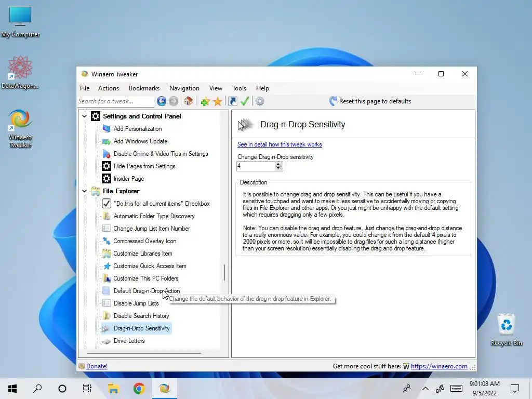
Task: Select Automatic Folder Type Discovery
Action: [154, 216]
